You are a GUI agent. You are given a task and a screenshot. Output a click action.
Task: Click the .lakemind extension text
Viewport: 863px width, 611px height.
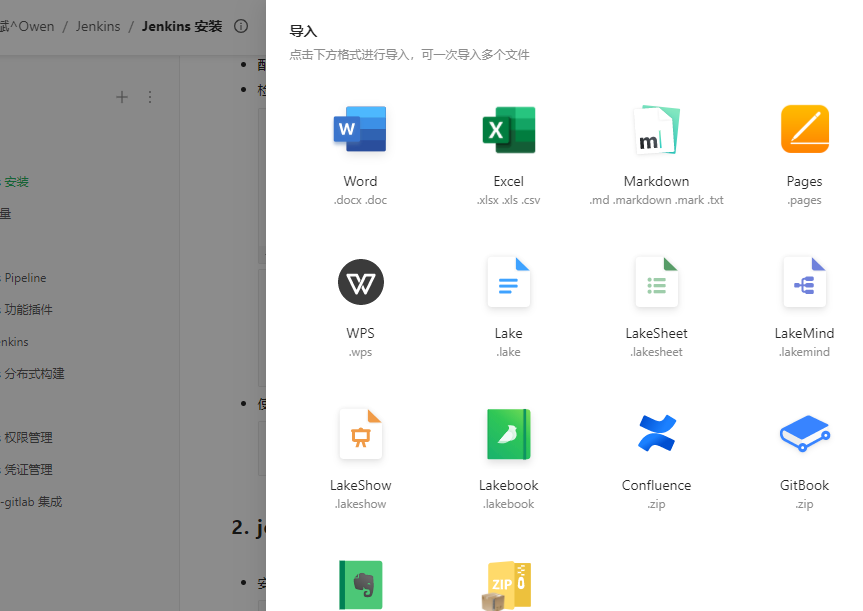click(805, 352)
